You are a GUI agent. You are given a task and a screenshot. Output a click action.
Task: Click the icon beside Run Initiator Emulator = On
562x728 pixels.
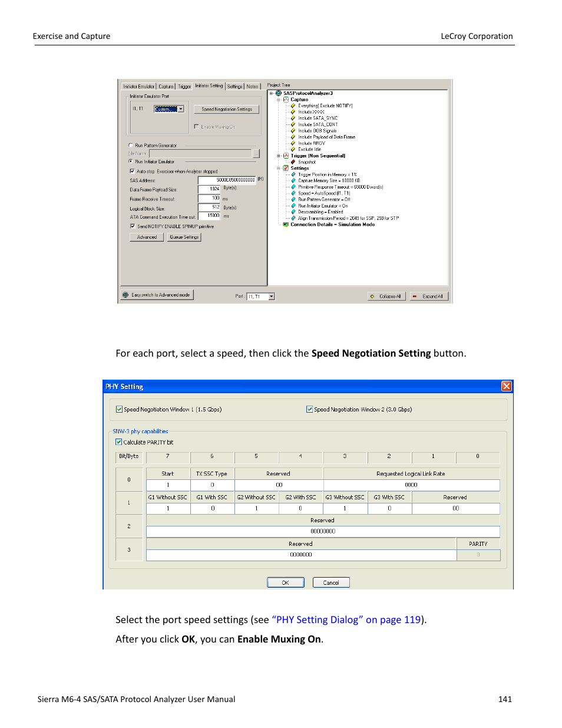(293, 206)
